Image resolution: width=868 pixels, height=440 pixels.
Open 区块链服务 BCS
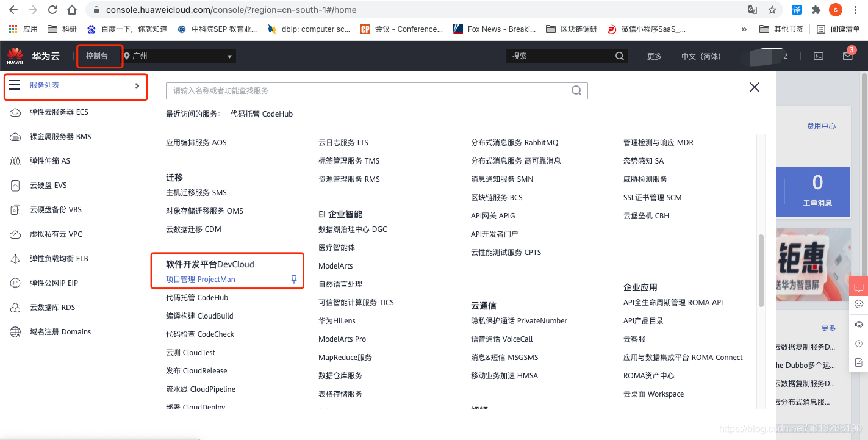click(x=497, y=198)
